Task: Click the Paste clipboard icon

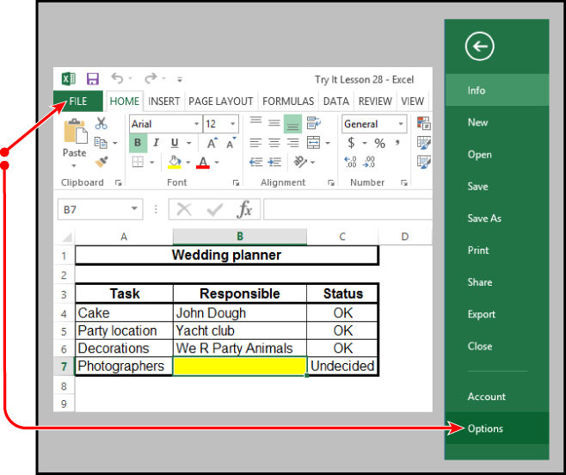Action: (x=75, y=132)
